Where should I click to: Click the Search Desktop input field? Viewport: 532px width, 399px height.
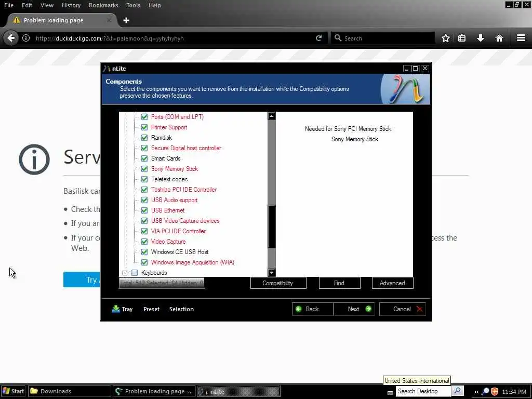[x=423, y=391]
